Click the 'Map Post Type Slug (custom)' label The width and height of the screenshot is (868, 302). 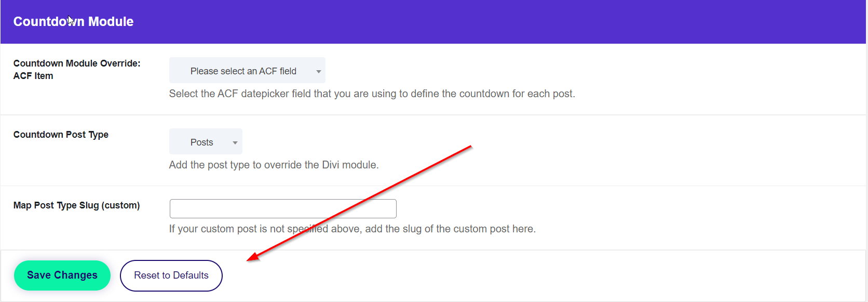76,205
